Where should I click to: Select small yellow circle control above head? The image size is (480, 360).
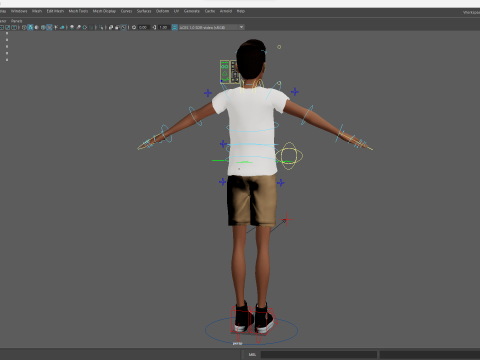(x=279, y=47)
